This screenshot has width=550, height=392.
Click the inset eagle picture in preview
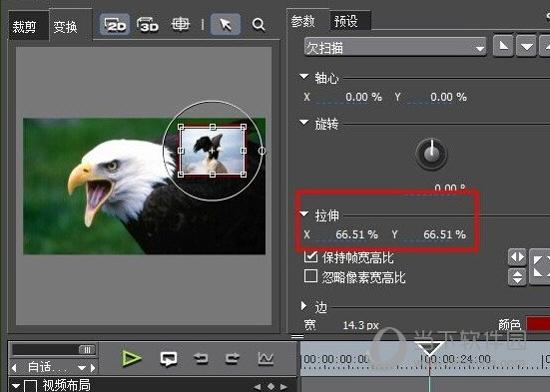[x=213, y=151]
